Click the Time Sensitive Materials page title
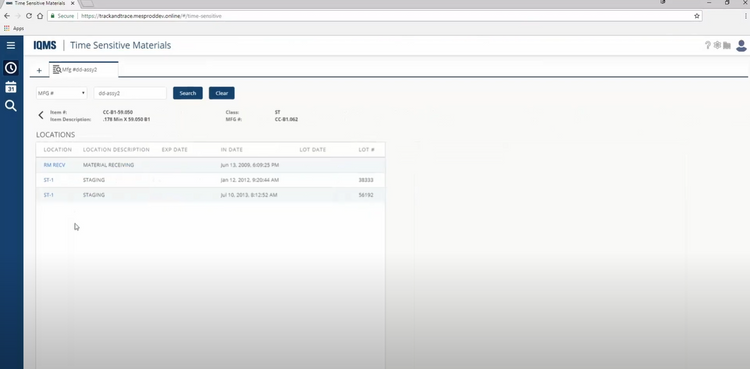Screen dimensions: 750x369 tap(121, 45)
